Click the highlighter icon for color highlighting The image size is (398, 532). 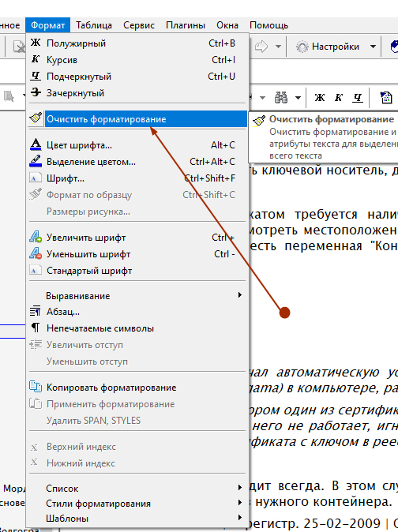tap(36, 161)
